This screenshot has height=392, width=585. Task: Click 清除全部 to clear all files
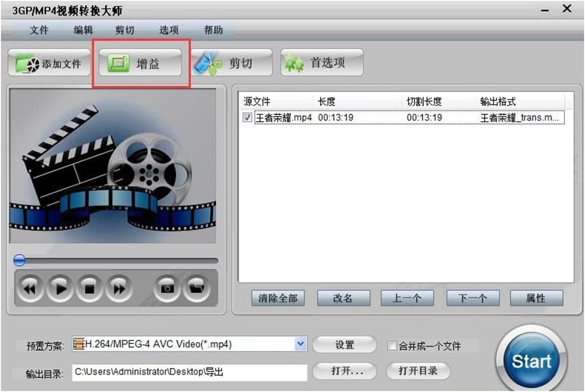[x=278, y=298]
